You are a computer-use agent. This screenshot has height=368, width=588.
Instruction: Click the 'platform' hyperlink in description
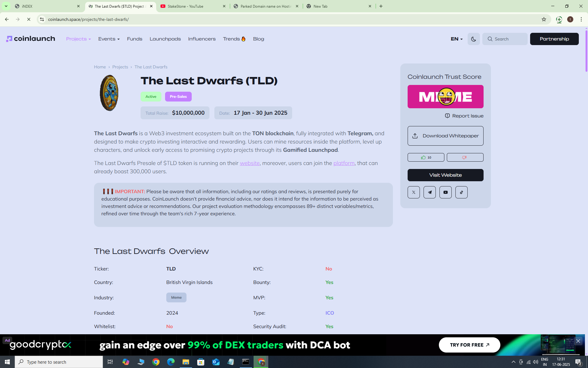pyautogui.click(x=344, y=163)
